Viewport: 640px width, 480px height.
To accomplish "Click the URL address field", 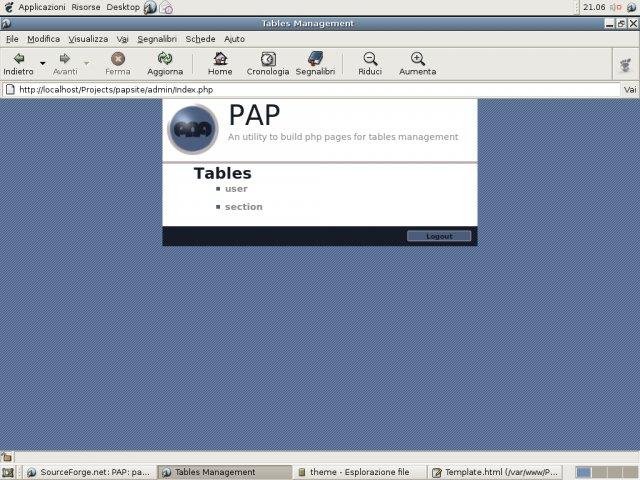I will (x=312, y=90).
